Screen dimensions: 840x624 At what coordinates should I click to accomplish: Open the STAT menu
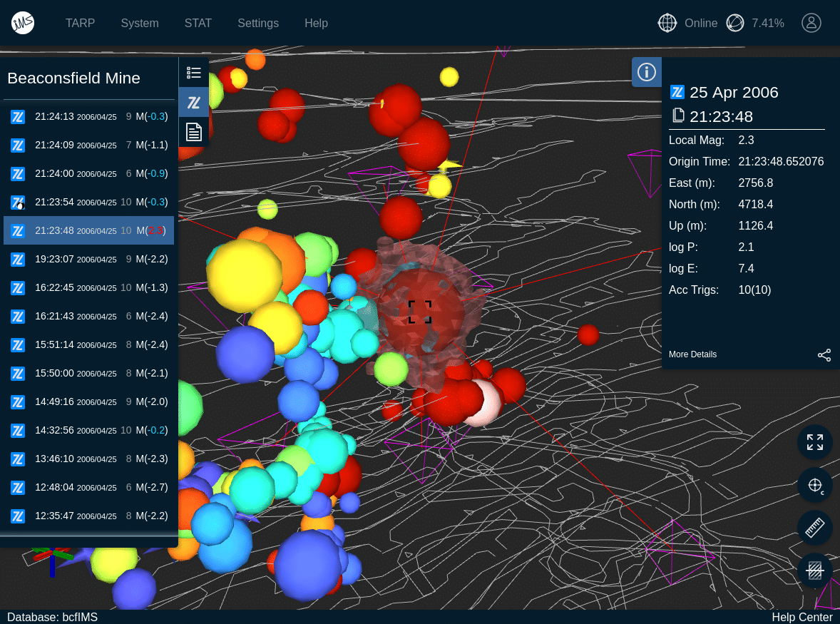198,23
